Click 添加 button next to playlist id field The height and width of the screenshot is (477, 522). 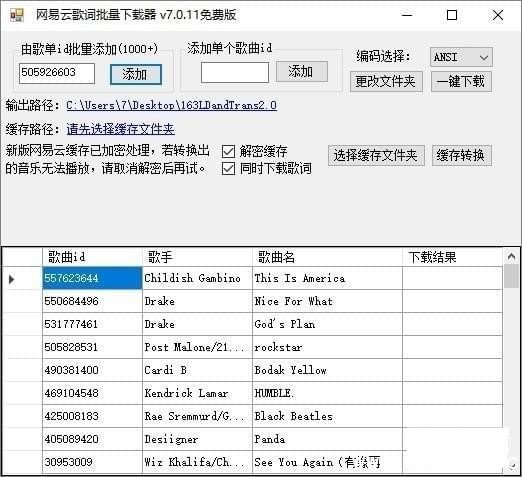coord(136,74)
